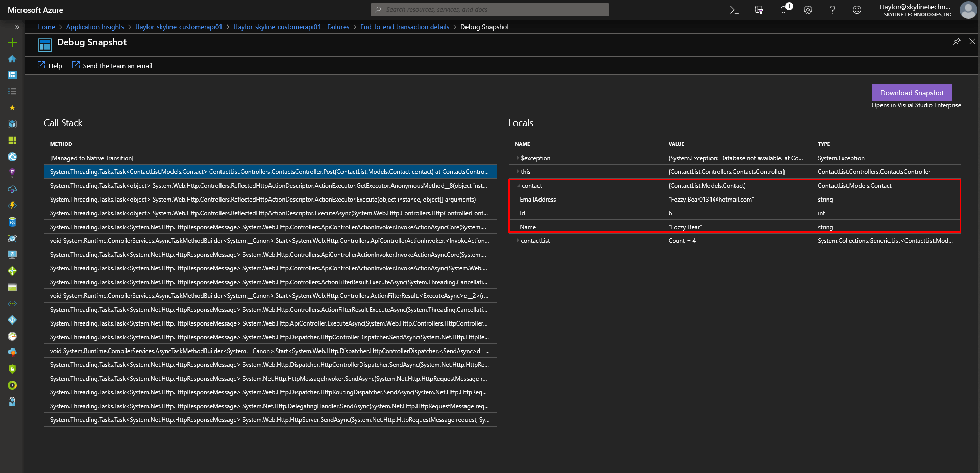
Task: Open App Services globe icon
Action: point(12,157)
